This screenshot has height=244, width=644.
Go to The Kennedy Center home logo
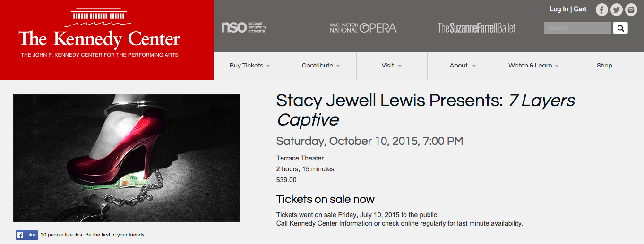pos(100,34)
